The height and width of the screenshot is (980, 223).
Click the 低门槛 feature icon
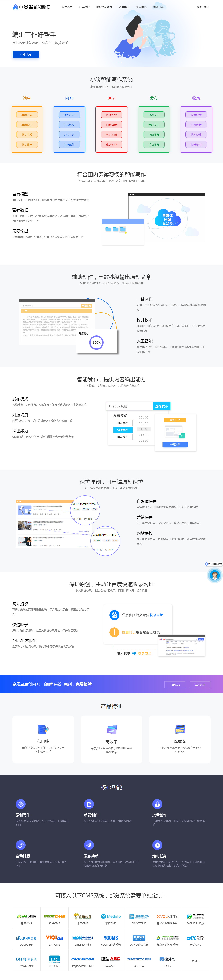(x=43, y=729)
